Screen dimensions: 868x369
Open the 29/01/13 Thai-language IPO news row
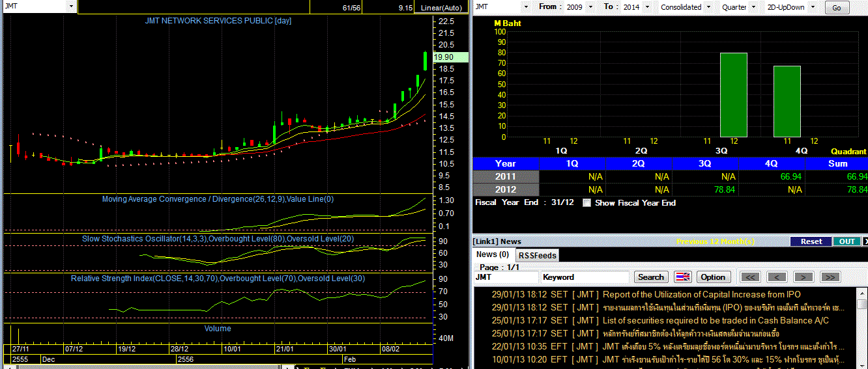(668, 307)
